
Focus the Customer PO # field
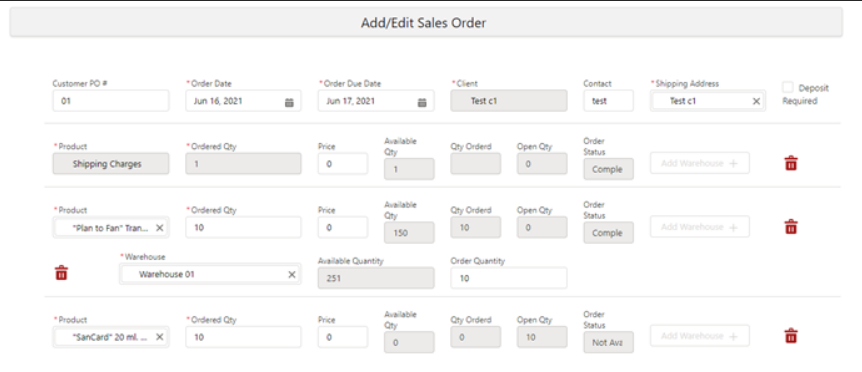point(110,101)
